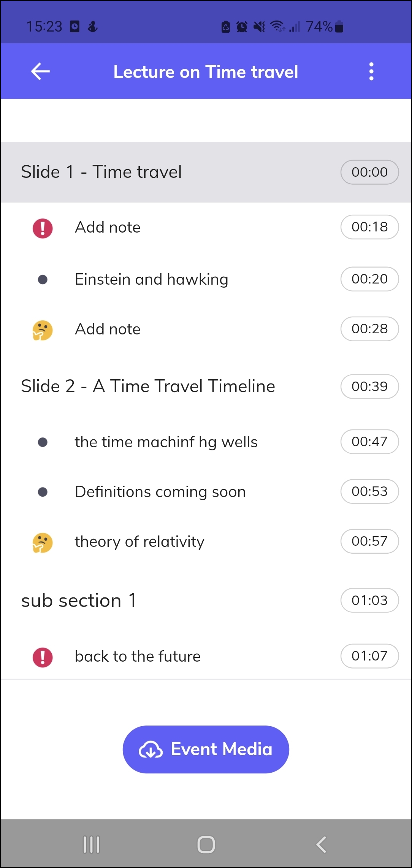Tap thinking emoji beside 00:28 note
This screenshot has width=412, height=868.
[43, 330]
